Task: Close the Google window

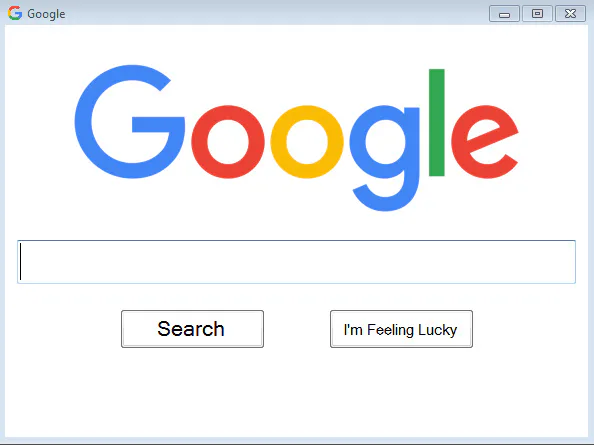Action: (x=571, y=14)
